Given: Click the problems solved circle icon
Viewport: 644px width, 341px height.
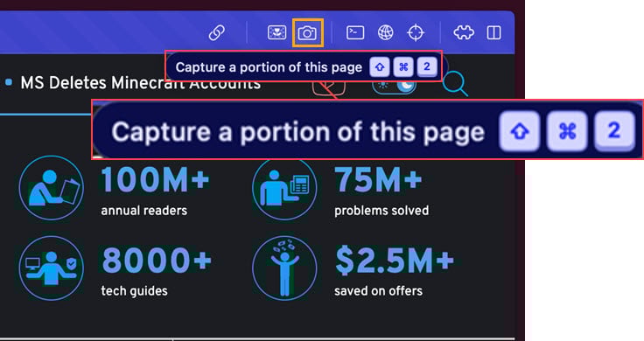Looking at the screenshot, I should (x=284, y=189).
